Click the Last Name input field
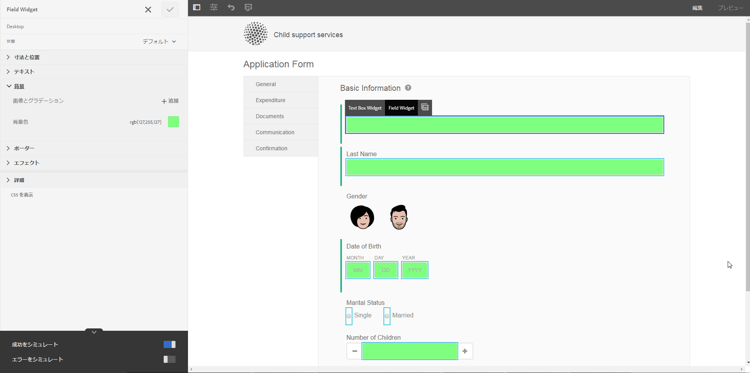The width and height of the screenshot is (750, 373). [x=505, y=167]
